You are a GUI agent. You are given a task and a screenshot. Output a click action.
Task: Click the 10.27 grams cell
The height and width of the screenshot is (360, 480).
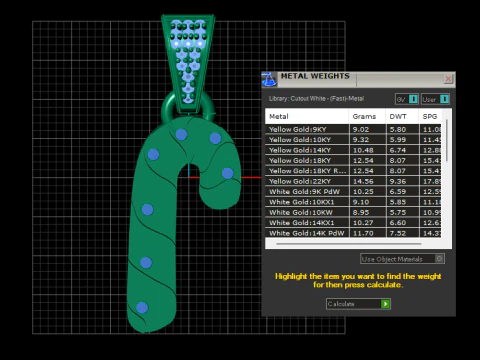coord(367,223)
